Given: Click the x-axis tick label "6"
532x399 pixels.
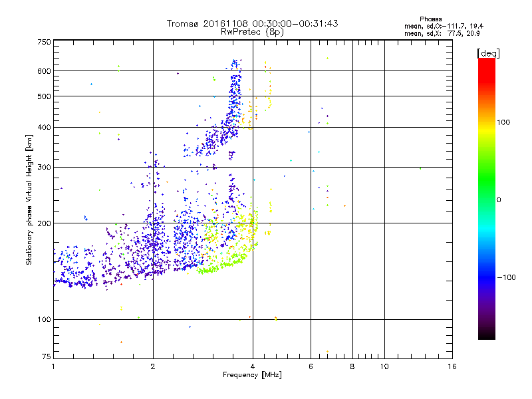Looking at the screenshot, I should 311,366.
